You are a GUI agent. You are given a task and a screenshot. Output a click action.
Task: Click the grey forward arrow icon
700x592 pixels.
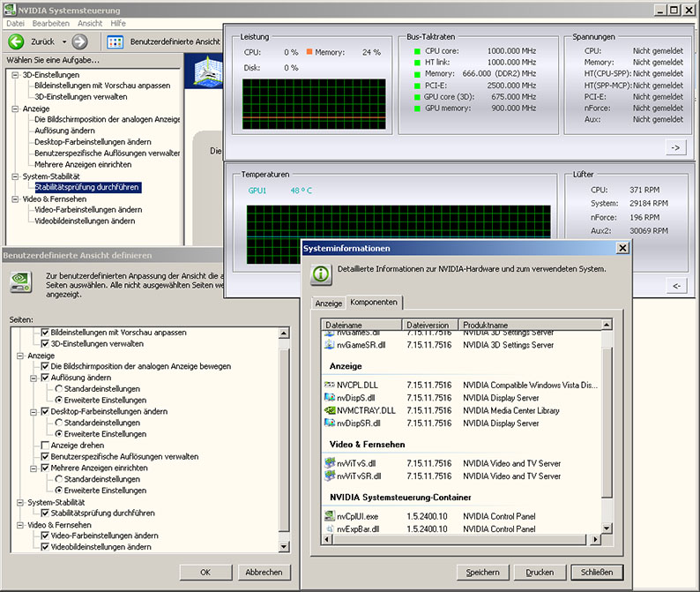[x=80, y=41]
